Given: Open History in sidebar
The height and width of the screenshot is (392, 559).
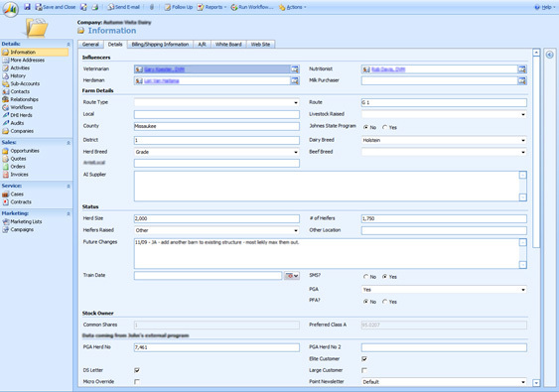Looking at the screenshot, I should coord(14,75).
